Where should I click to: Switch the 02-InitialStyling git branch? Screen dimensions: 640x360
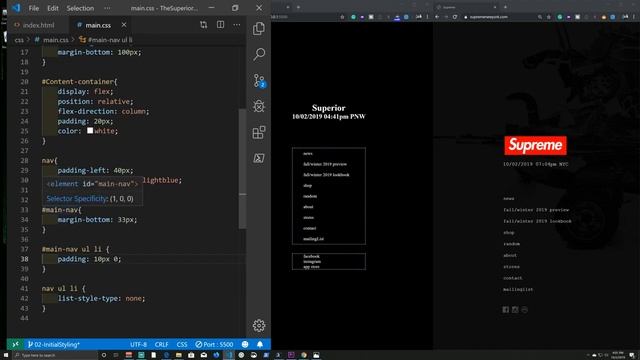tap(53, 344)
